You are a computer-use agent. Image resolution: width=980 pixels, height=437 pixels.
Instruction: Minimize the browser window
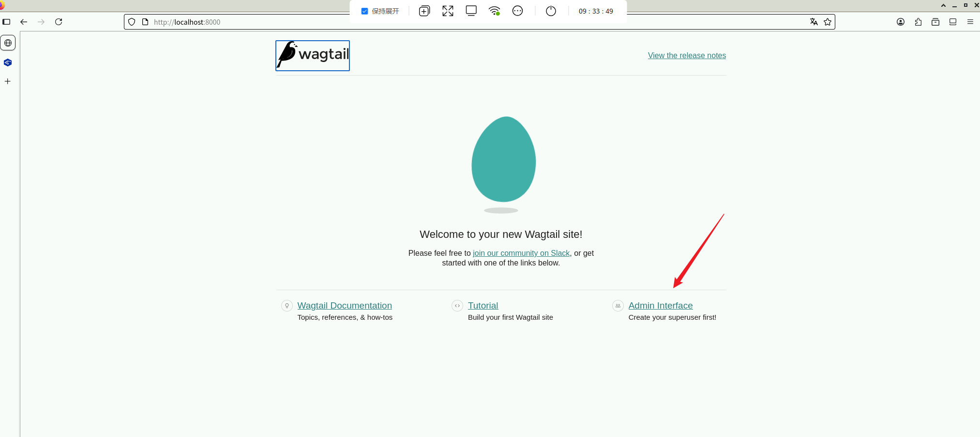tap(954, 5)
